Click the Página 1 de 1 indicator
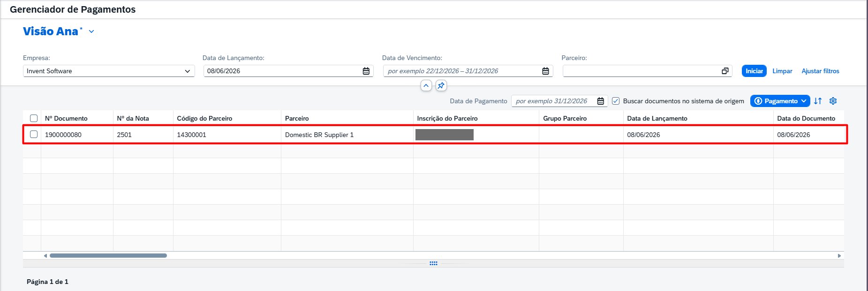Image resolution: width=868 pixels, height=291 pixels. [47, 282]
